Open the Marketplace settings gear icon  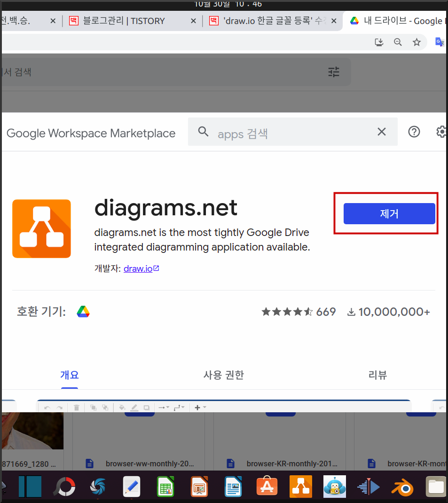[442, 132]
